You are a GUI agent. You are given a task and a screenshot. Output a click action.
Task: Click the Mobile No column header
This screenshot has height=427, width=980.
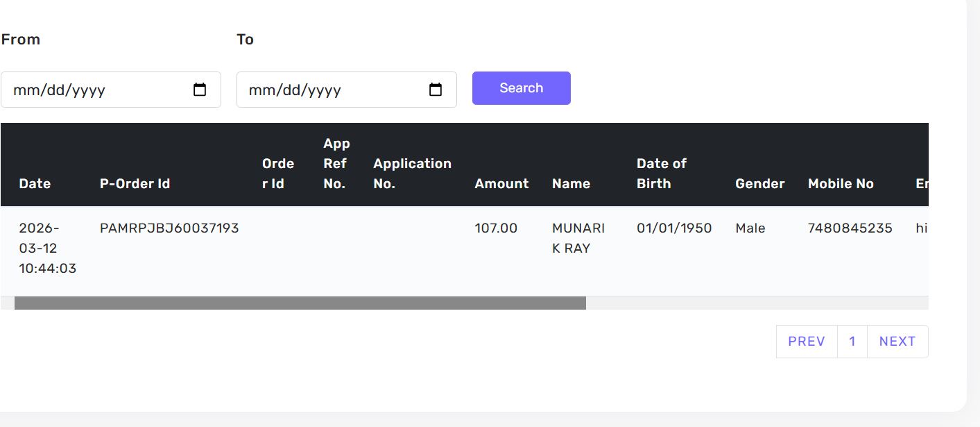(x=841, y=183)
